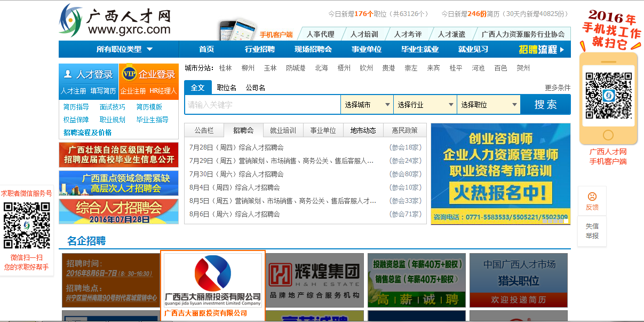Open the 毕业生指导 link

click(x=152, y=120)
